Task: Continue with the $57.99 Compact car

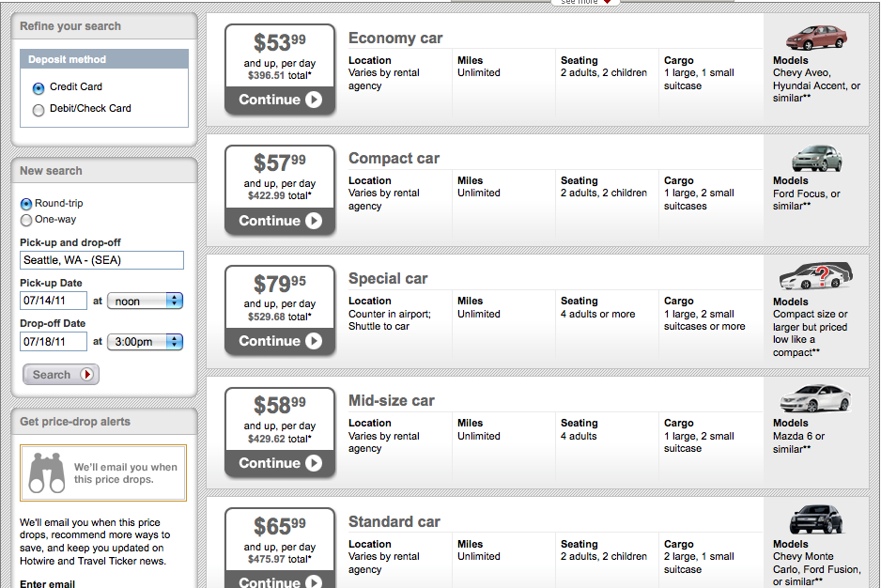Action: coord(280,221)
